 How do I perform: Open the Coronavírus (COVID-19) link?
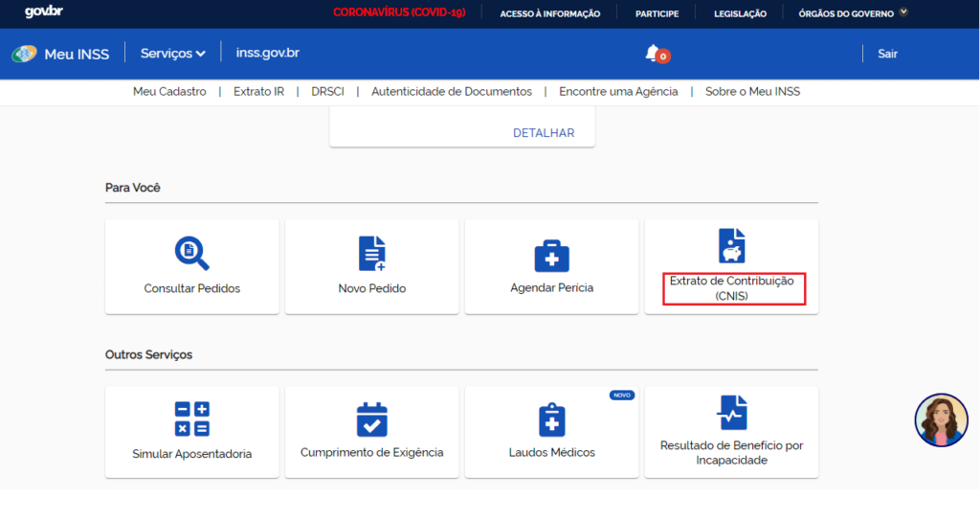(x=399, y=13)
